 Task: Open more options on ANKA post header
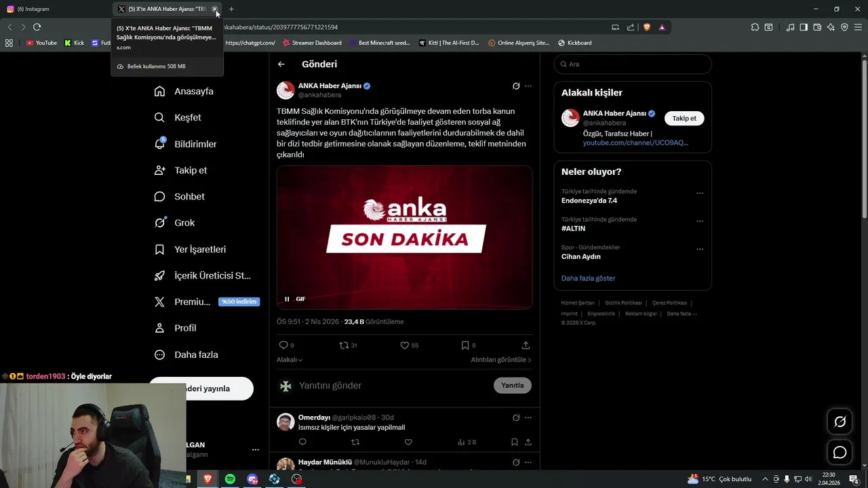point(528,86)
